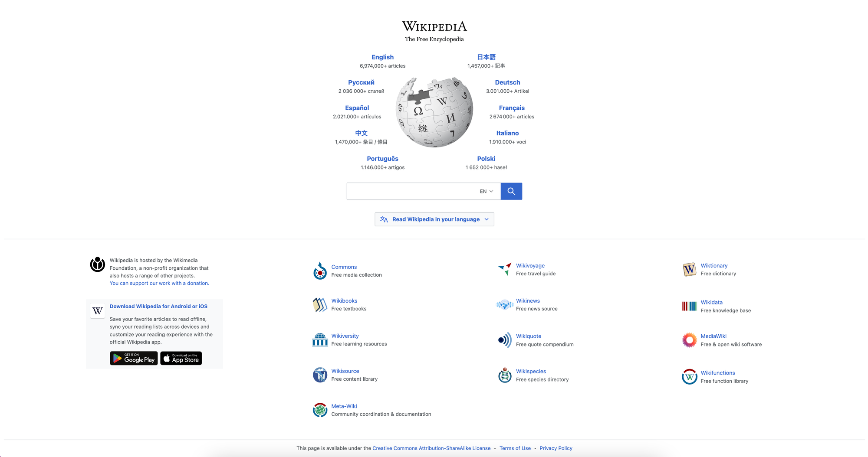The image size is (868, 457).
Task: Open Deutsch Wikipedia
Action: [507, 82]
